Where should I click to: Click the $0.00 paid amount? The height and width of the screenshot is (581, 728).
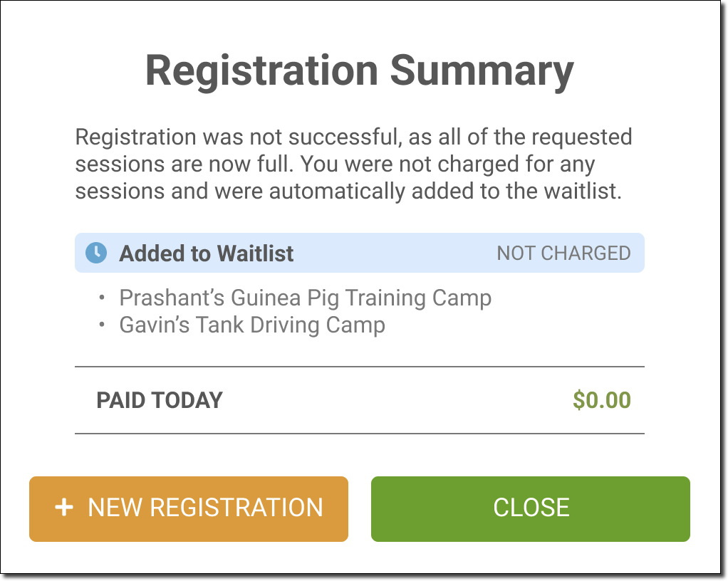click(x=602, y=400)
